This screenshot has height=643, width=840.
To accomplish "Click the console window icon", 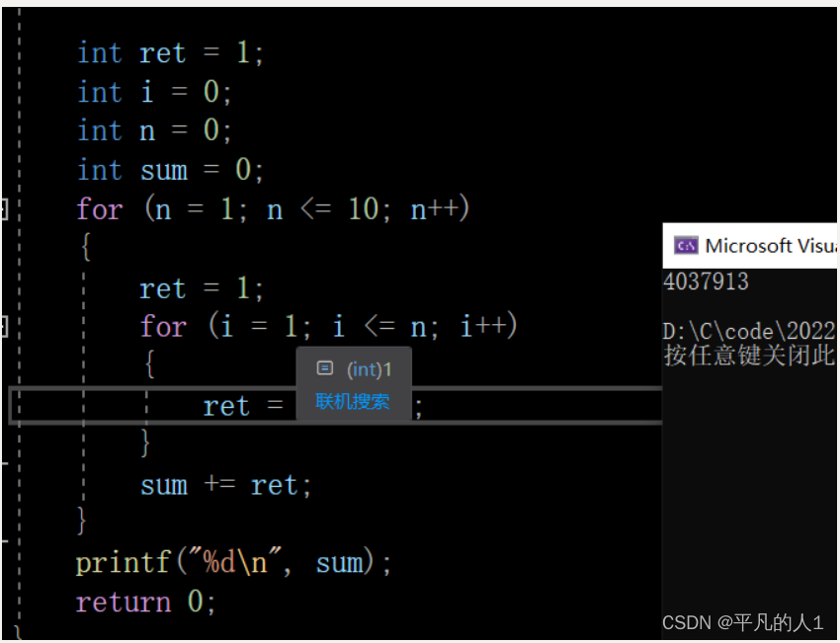I will 686,246.
